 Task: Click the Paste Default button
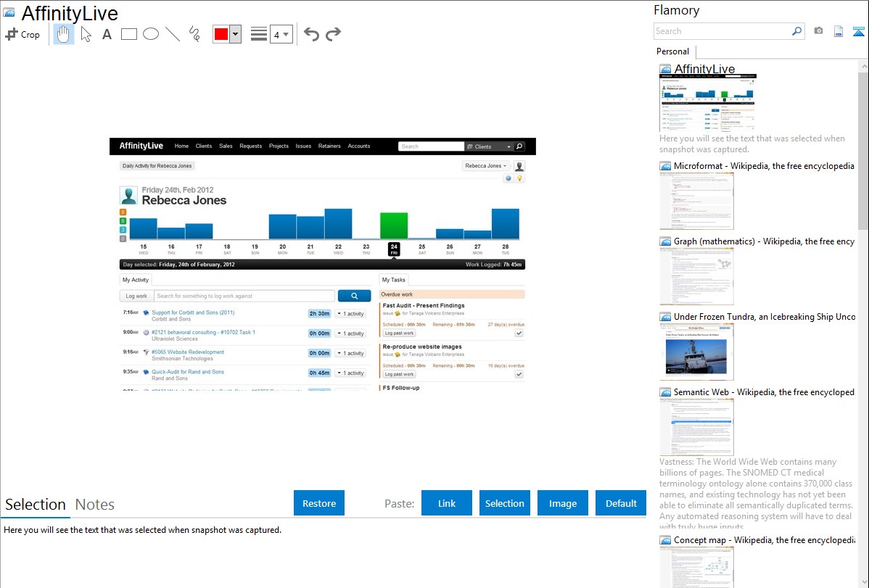coord(621,503)
